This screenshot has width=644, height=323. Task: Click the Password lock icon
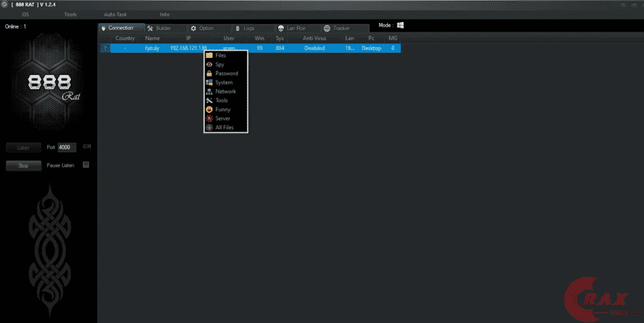[209, 74]
